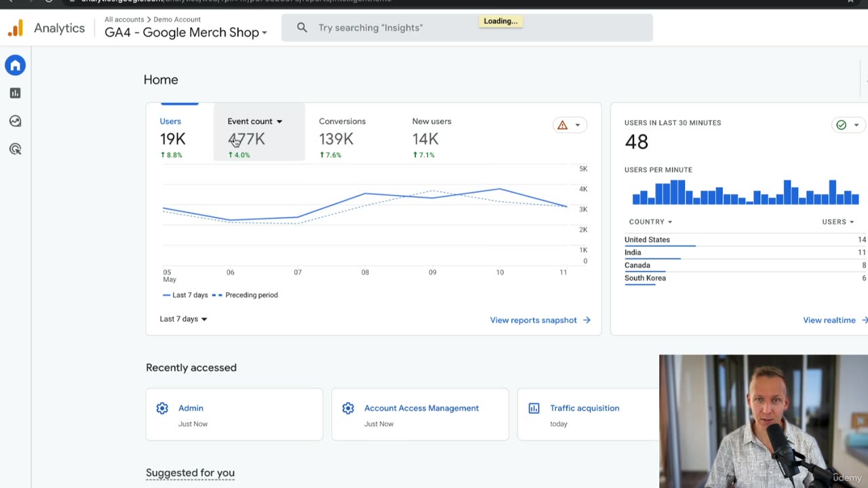Click the India country row
The image size is (868, 488).
click(x=745, y=253)
